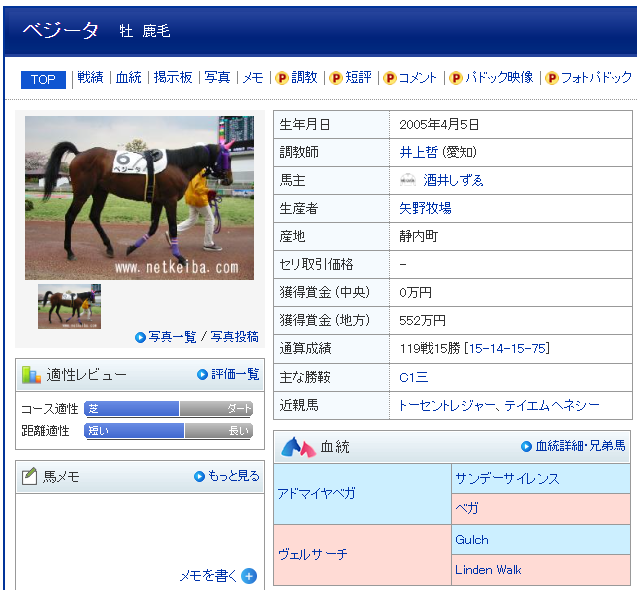Expand the memo with もっと見る
637x590 pixels.
(x=232, y=476)
